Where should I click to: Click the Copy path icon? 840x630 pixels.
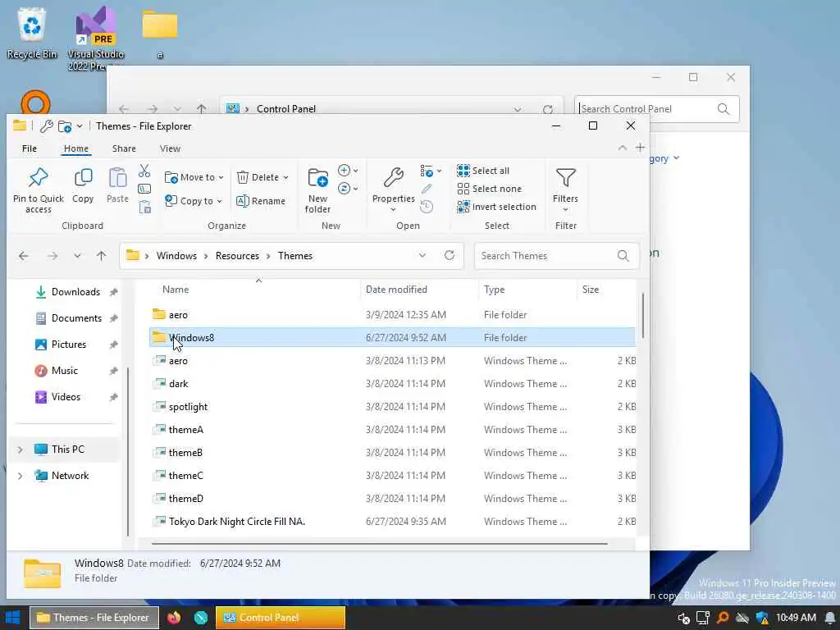tap(144, 189)
